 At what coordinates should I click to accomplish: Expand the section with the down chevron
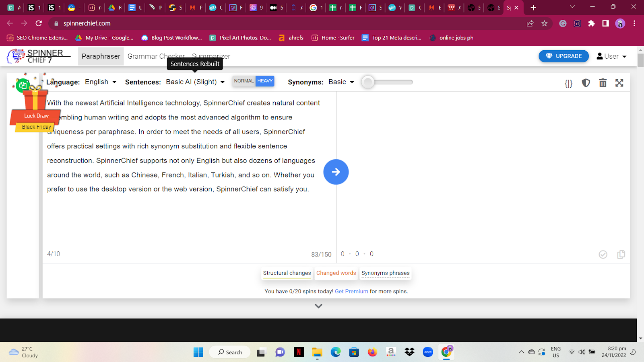point(318,306)
